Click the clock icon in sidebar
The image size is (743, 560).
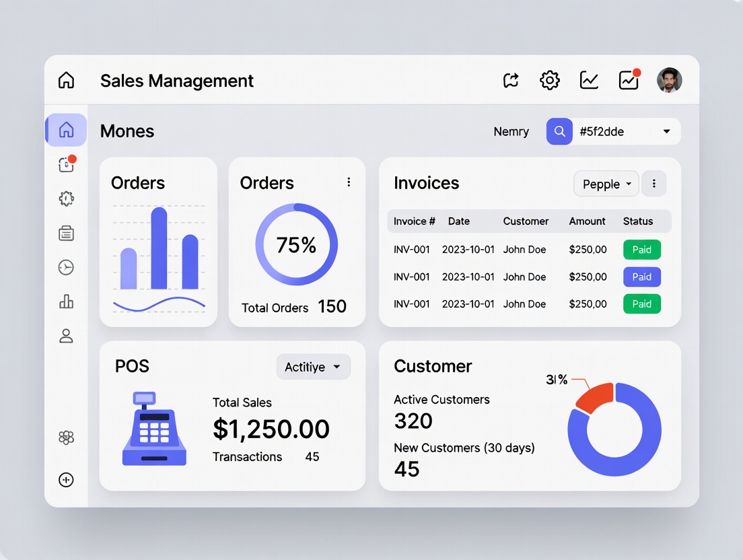click(x=66, y=267)
